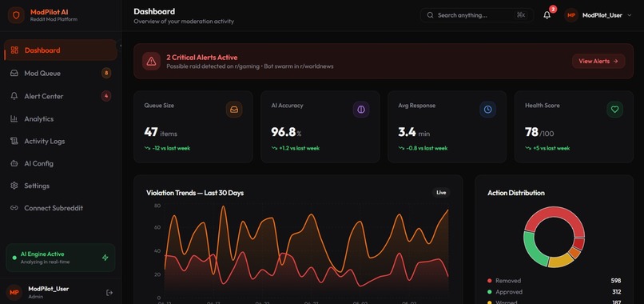Click the orange line in trends chart
644x304 pixels.
click(311, 215)
